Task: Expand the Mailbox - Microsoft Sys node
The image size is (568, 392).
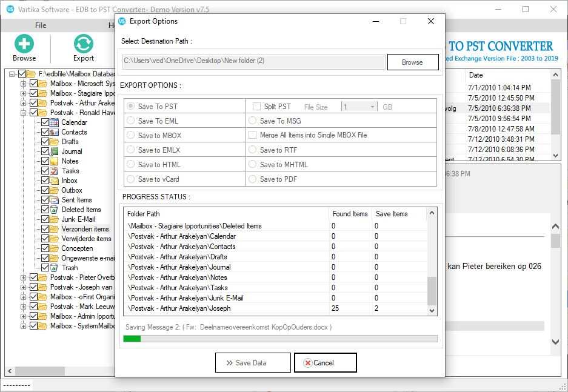Action: point(23,84)
